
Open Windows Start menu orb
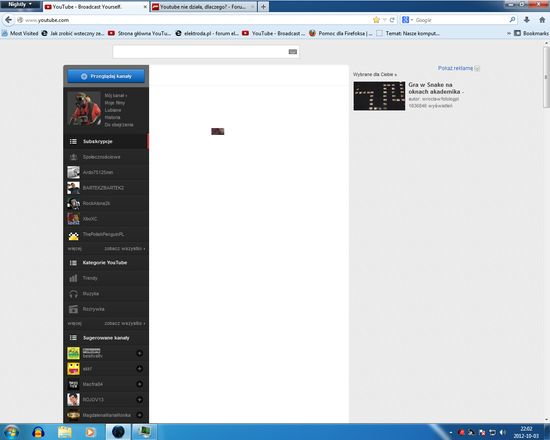tap(11, 432)
